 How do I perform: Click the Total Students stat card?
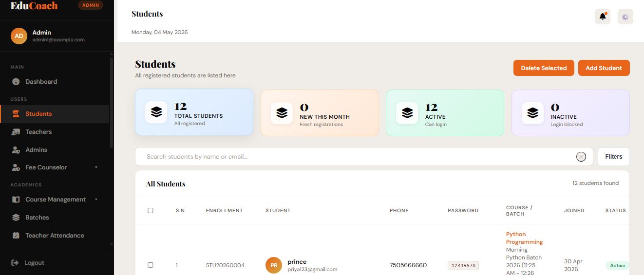point(194,112)
